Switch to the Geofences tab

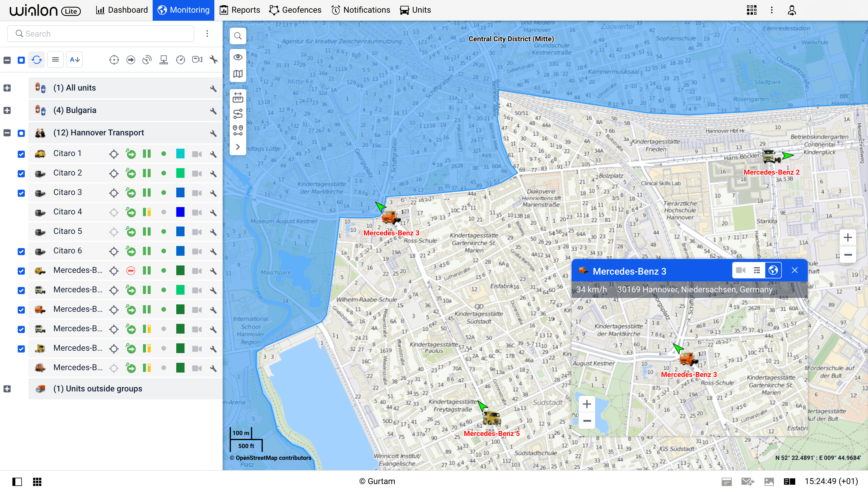(295, 10)
